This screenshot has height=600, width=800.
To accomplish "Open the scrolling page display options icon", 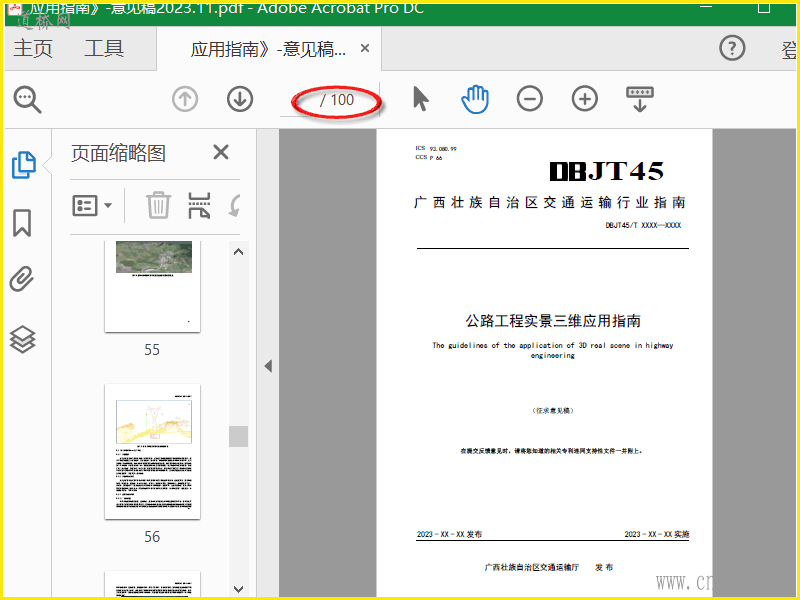I will click(x=640, y=99).
